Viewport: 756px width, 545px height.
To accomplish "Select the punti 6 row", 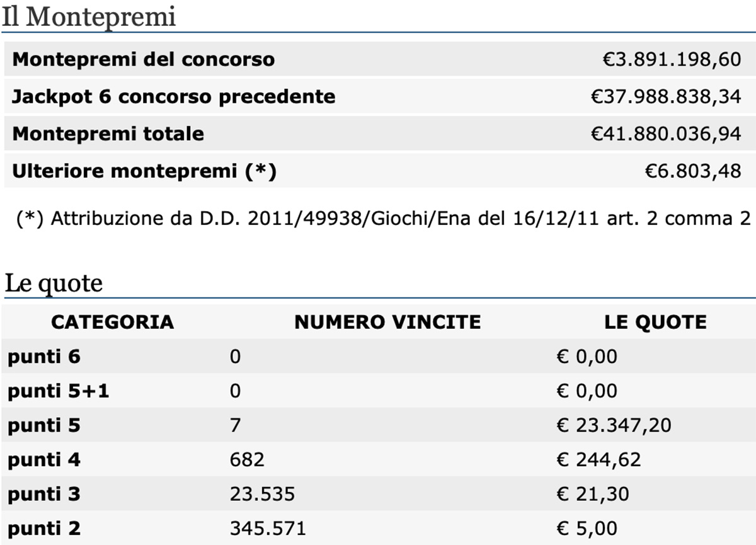I will (378, 357).
